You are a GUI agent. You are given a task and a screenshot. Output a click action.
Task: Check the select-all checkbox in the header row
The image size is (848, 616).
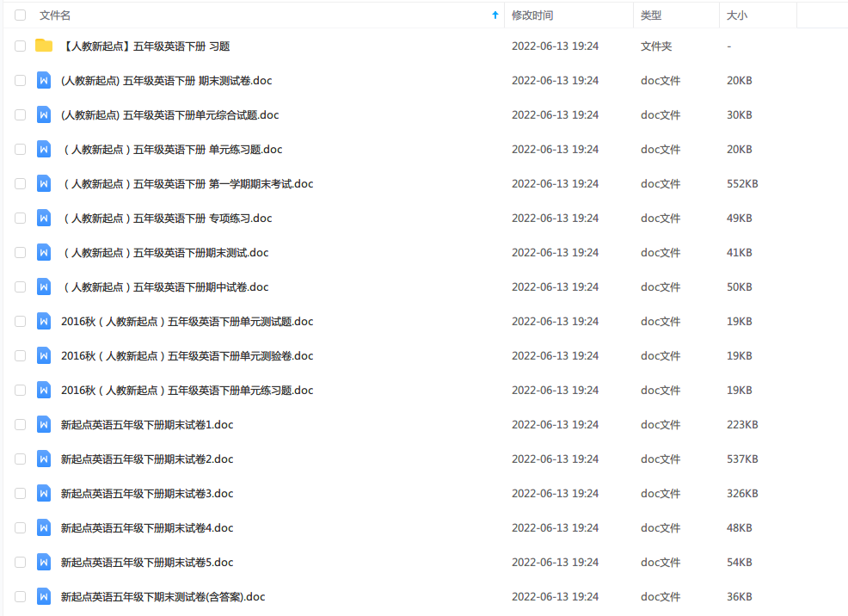pyautogui.click(x=20, y=15)
